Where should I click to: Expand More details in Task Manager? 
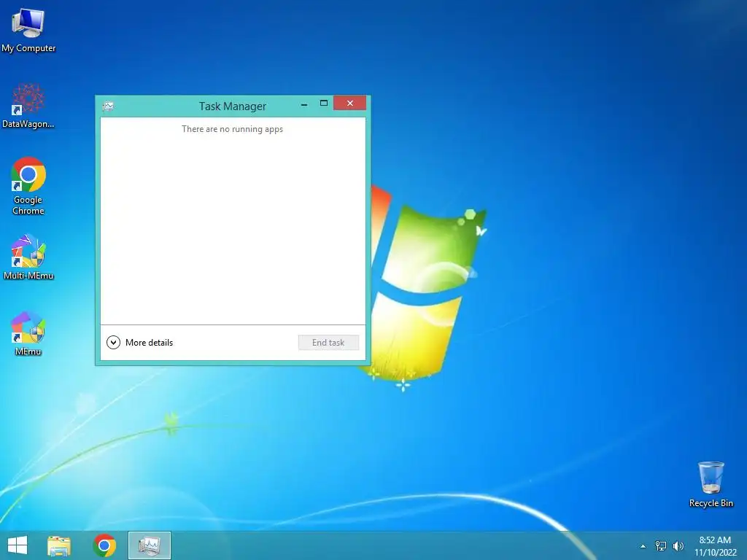pos(139,343)
